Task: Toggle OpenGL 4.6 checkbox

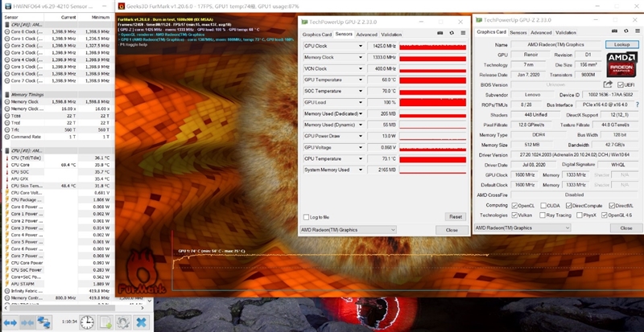Action: (x=605, y=215)
